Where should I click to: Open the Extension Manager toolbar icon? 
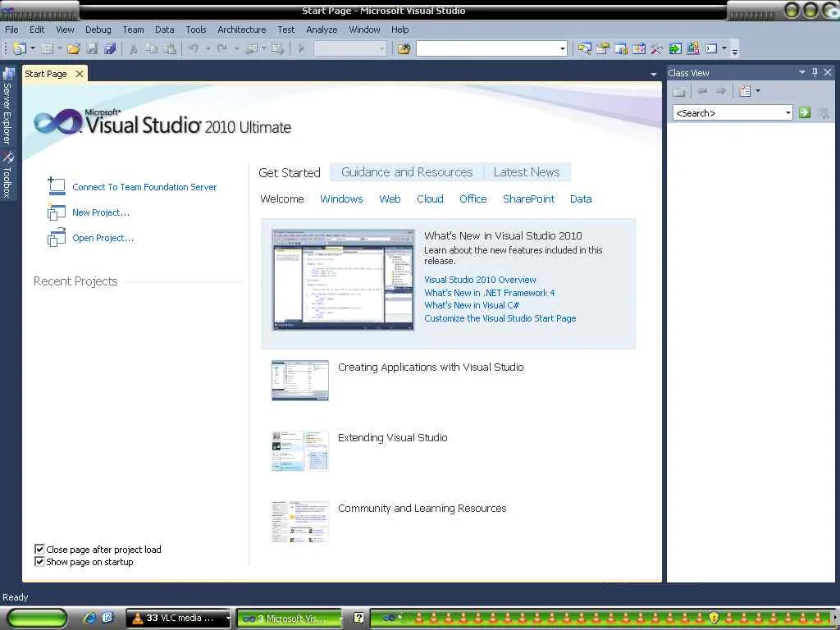(x=692, y=48)
